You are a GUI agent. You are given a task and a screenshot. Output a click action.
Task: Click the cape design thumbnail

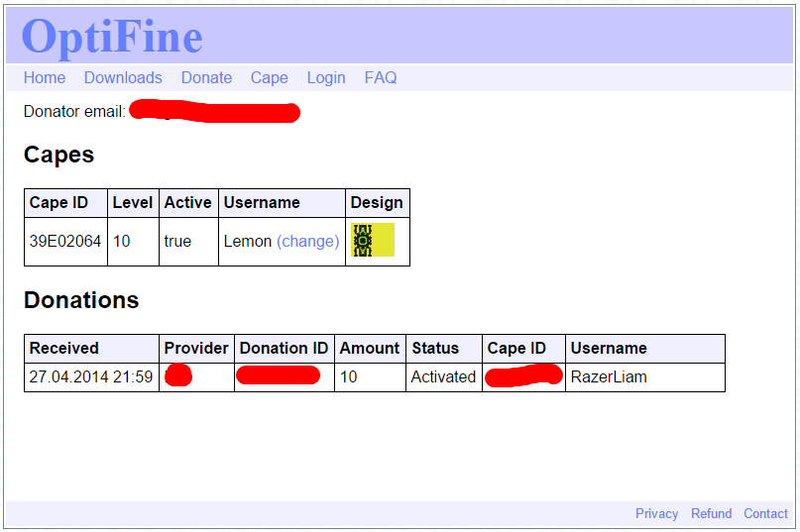[373, 240]
